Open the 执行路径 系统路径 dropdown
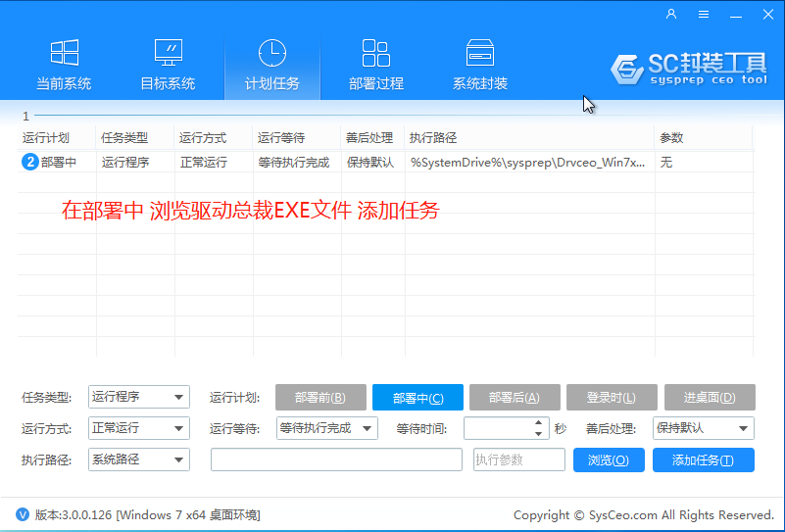The image size is (785, 532). coord(139,459)
